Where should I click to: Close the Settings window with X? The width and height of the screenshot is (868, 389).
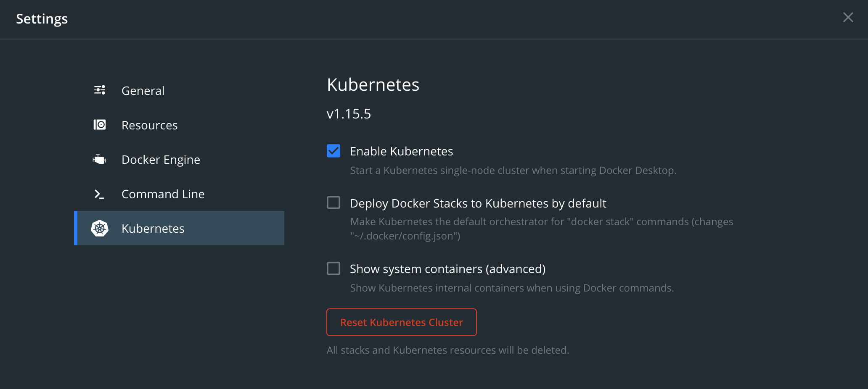point(848,17)
